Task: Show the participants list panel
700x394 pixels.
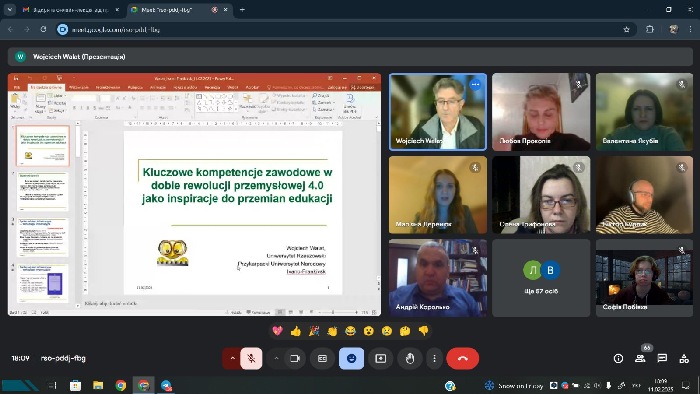Action: point(640,358)
